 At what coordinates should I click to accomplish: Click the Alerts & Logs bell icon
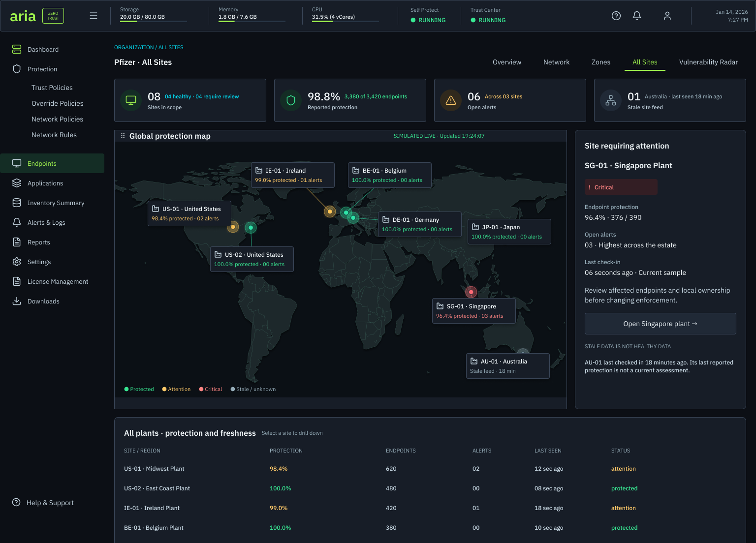(x=17, y=222)
